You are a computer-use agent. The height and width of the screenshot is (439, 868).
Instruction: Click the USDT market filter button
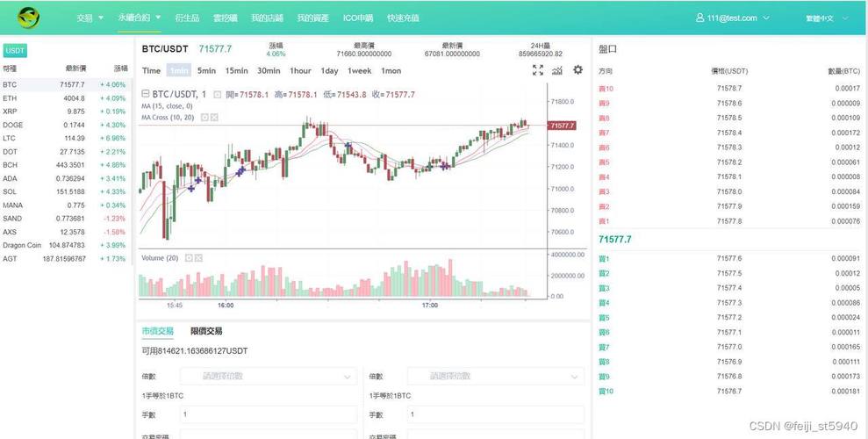15,51
